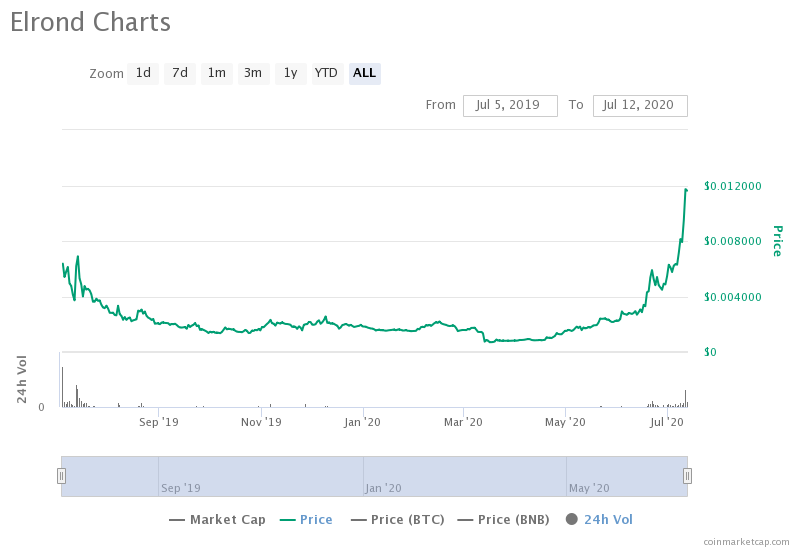The height and width of the screenshot is (550, 800).
Task: Select the 3m zoom range
Action: (253, 73)
